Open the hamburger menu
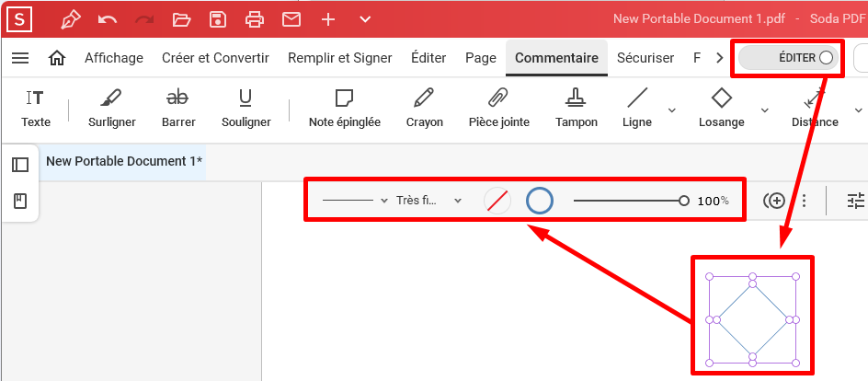The width and height of the screenshot is (868, 381). (20, 58)
